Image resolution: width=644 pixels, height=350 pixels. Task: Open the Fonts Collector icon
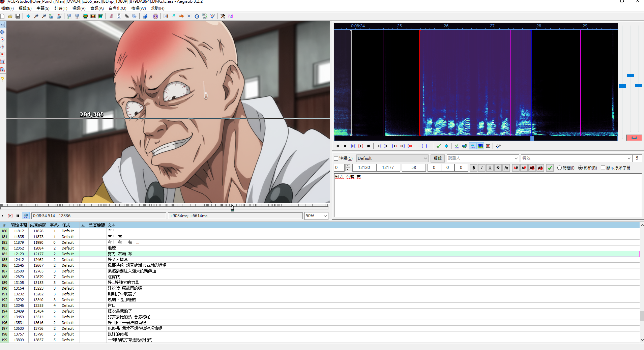pos(135,16)
